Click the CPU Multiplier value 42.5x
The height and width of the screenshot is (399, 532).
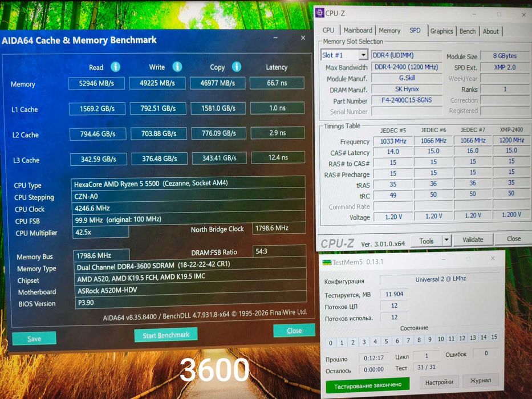(101, 232)
